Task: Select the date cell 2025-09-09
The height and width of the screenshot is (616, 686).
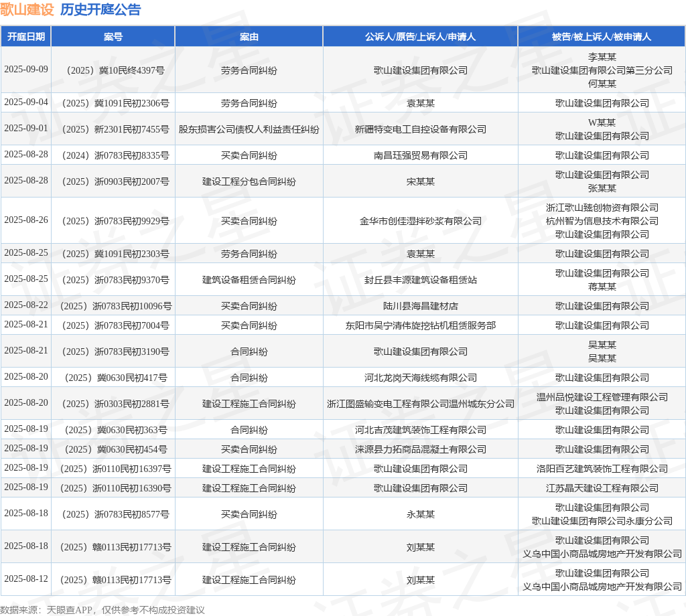Action: pyautogui.click(x=26, y=70)
